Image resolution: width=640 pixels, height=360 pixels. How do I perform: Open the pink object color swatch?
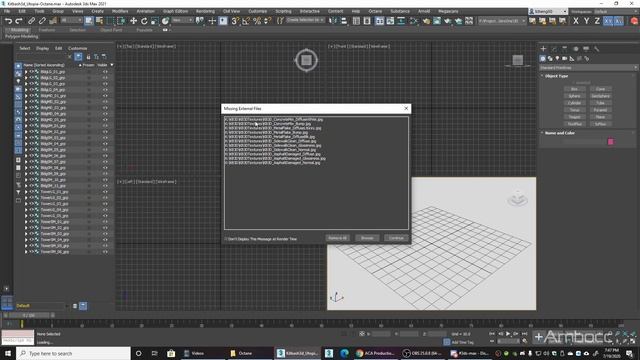pyautogui.click(x=611, y=142)
